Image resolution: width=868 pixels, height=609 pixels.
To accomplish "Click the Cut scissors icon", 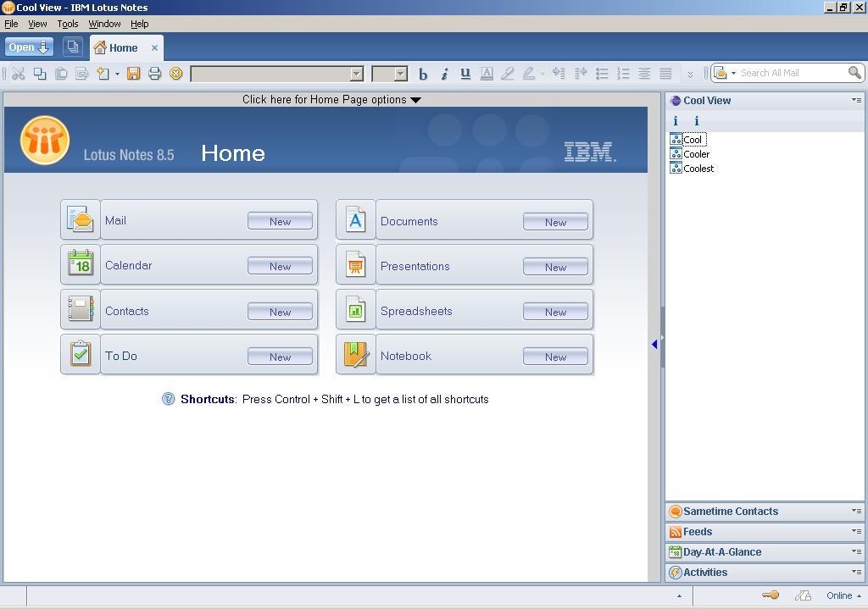I will 19,74.
